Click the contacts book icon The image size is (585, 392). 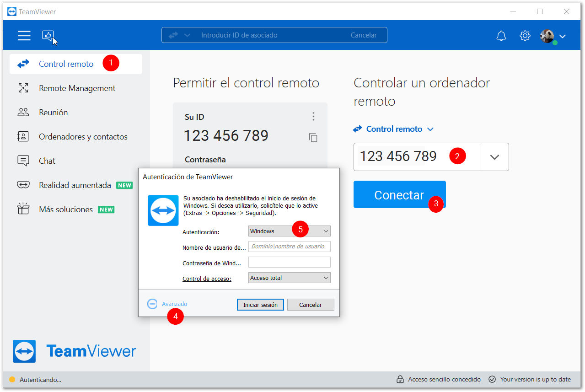point(23,136)
